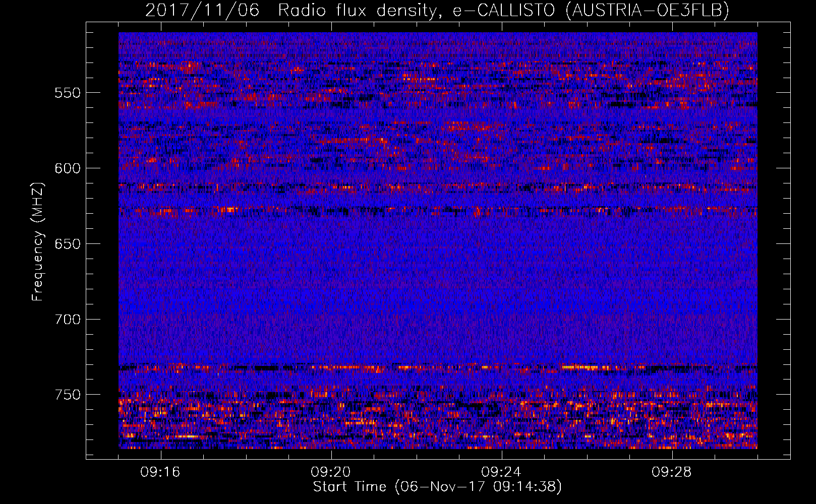This screenshot has height=504, width=816.
Task: Click the 650 frequency tick label
Action: coord(68,244)
